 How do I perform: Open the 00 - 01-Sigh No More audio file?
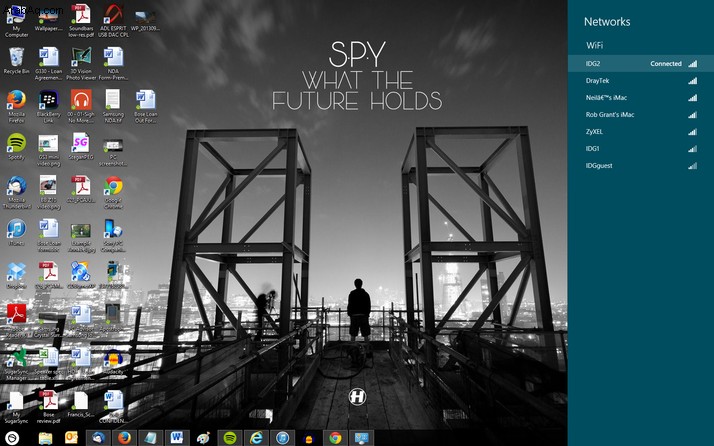[x=81, y=107]
